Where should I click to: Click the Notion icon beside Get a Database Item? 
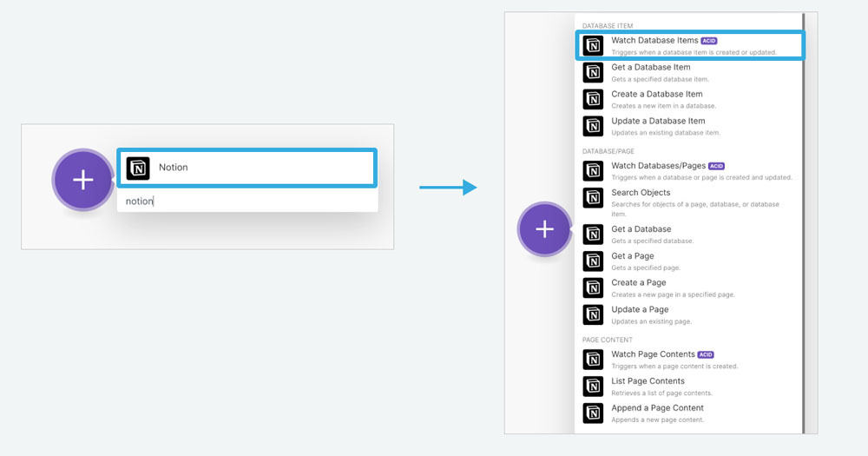click(x=593, y=72)
